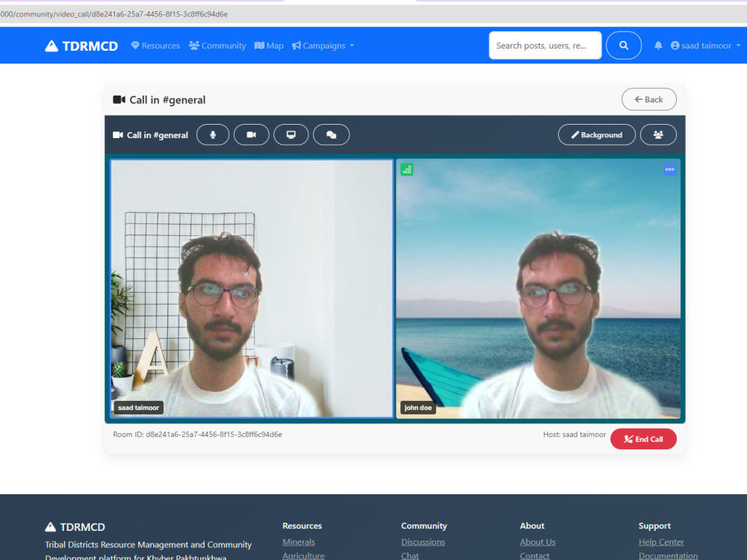747x560 pixels.
Task: Open the in-call chat bubbles
Action: (331, 134)
